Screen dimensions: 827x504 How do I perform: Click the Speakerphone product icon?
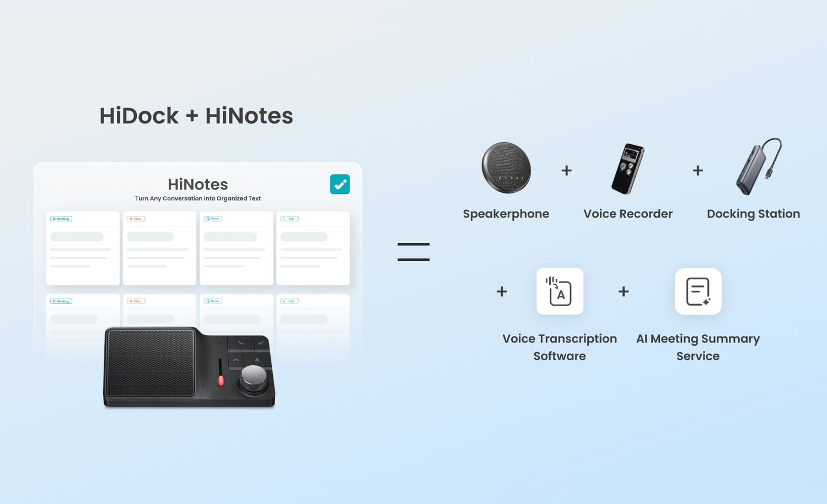point(506,169)
